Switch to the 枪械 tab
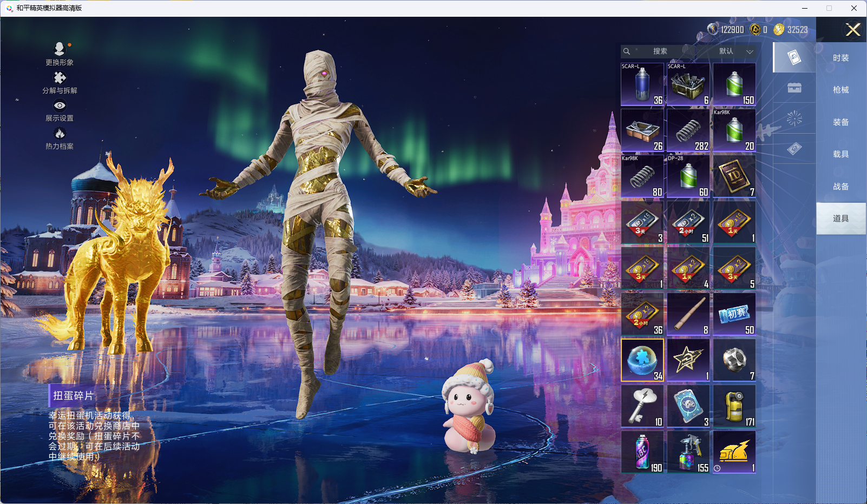This screenshot has height=504, width=867. click(x=840, y=90)
